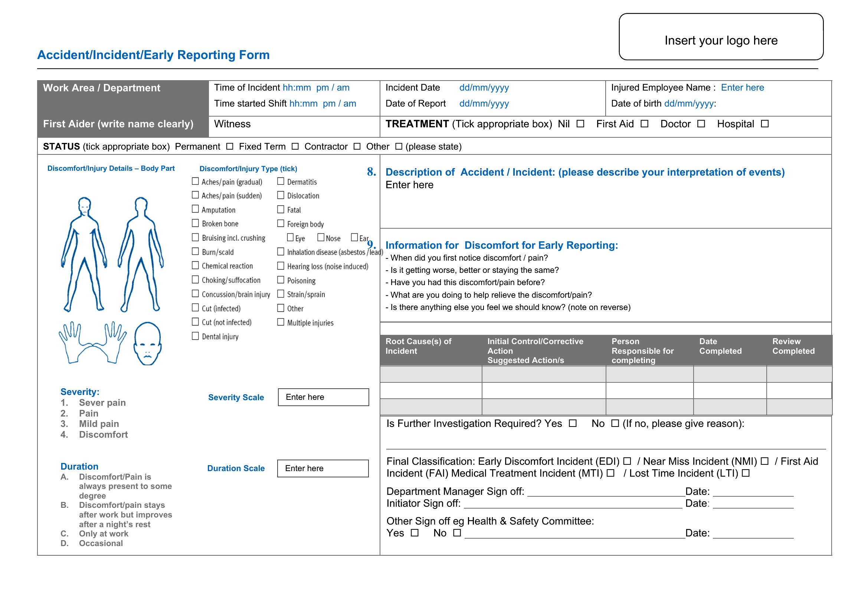Tick Near Miss Incident (NMI) checkbox
This screenshot has width=868, height=614.
coord(765,461)
